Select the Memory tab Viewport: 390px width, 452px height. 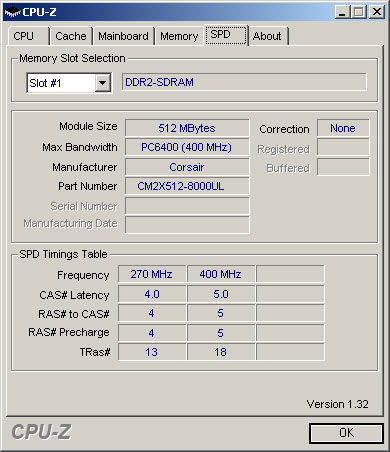[179, 36]
